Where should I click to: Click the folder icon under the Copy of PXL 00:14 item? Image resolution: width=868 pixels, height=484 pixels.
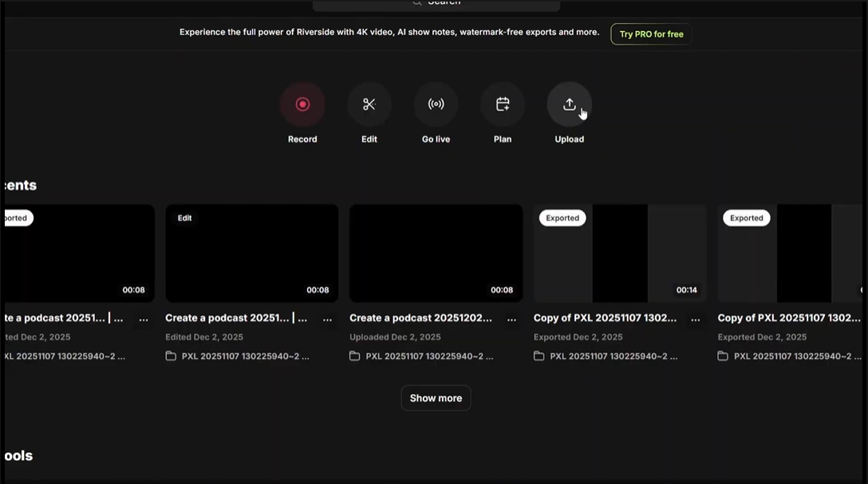539,356
